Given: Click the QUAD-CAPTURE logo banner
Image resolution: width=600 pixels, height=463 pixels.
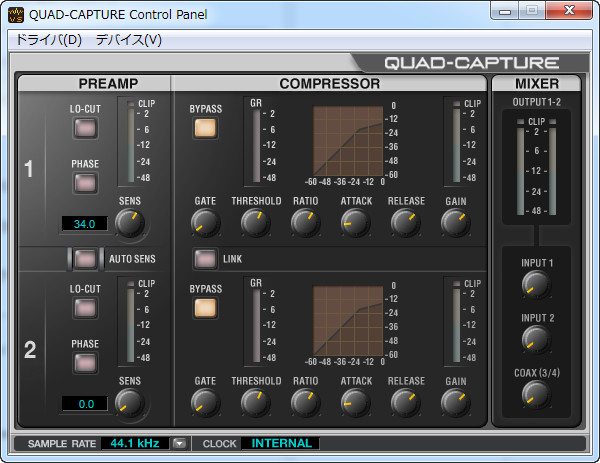Looking at the screenshot, I should pos(471,63).
